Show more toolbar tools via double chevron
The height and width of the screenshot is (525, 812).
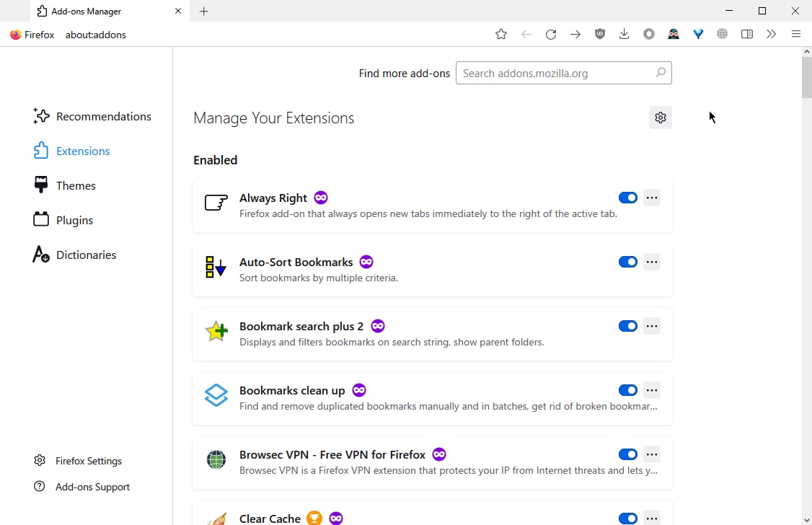[x=772, y=34]
